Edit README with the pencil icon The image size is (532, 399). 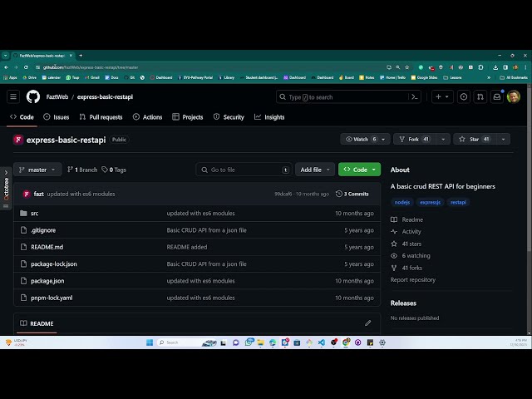tap(367, 323)
